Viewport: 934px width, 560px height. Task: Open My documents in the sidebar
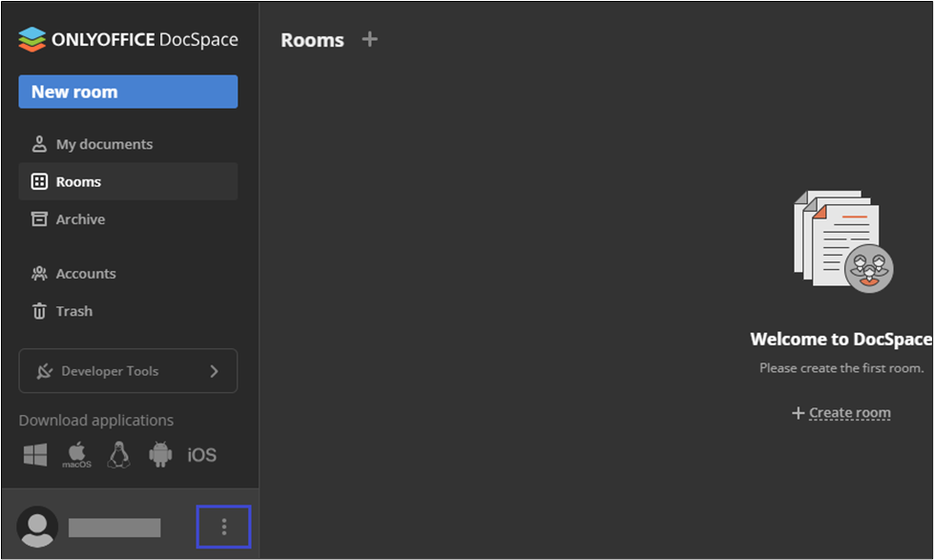(104, 144)
